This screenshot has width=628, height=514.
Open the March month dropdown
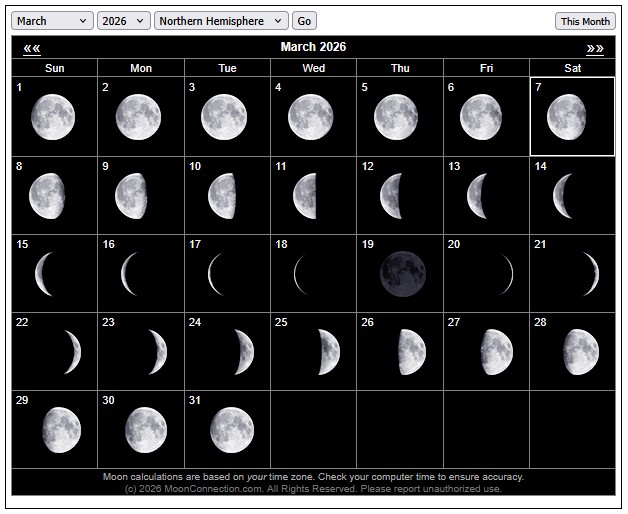tap(54, 21)
